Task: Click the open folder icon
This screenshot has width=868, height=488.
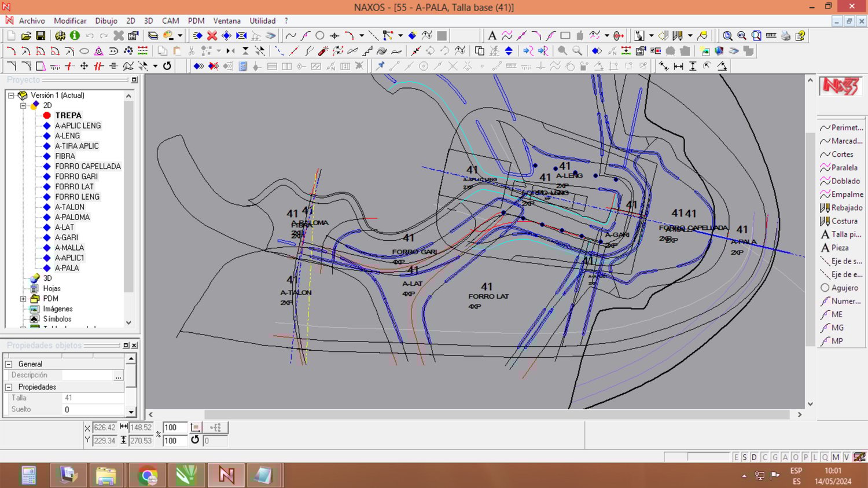Action: click(x=26, y=36)
